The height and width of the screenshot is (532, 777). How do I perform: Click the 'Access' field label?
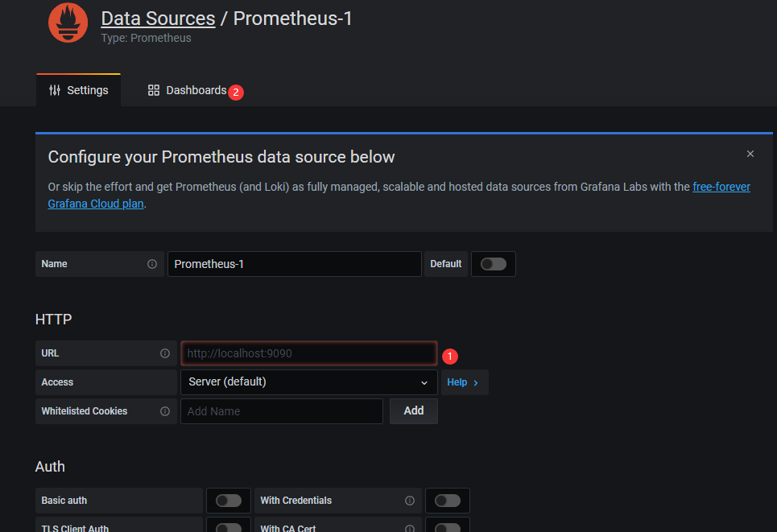point(57,382)
